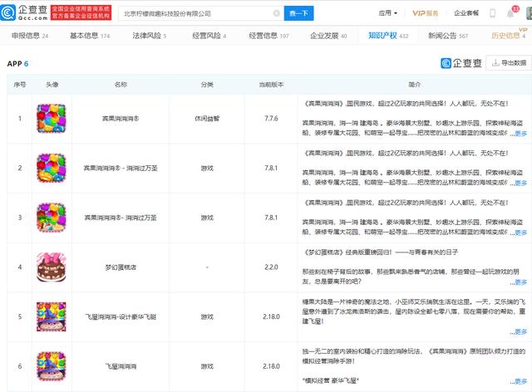532x392 pixels.
Task: Switch to the 企业发展 tab
Action: pos(328,36)
